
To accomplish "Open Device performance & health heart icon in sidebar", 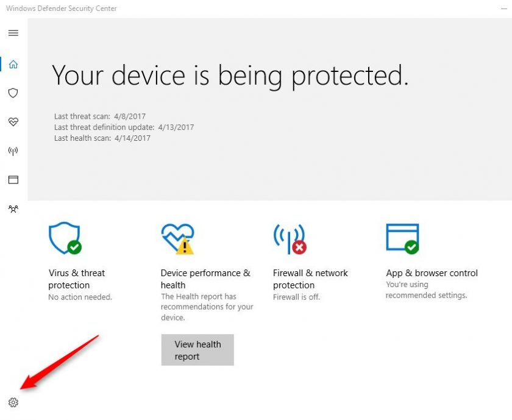I will click(13, 122).
